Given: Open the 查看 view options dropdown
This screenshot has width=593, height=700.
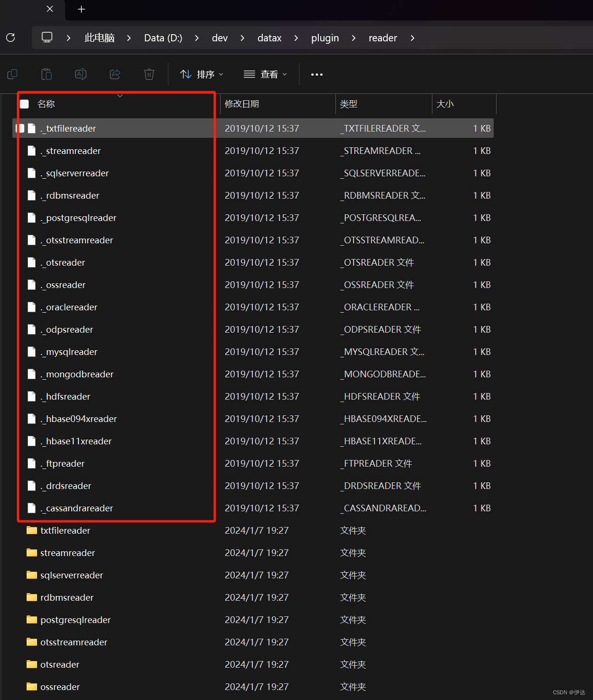Looking at the screenshot, I should point(265,74).
